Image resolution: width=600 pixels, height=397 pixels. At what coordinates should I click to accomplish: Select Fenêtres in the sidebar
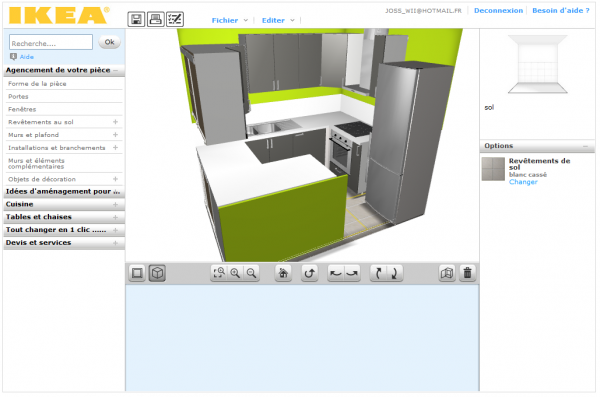pos(22,109)
